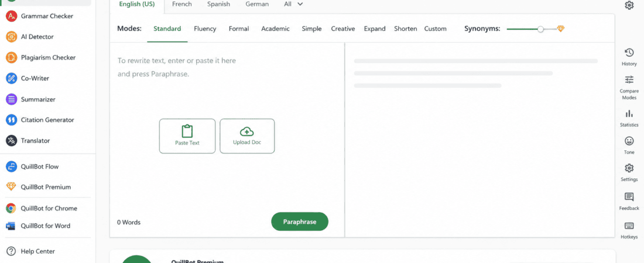This screenshot has width=644, height=263.
Task: Click the Synonyms slider handle
Action: 540,29
